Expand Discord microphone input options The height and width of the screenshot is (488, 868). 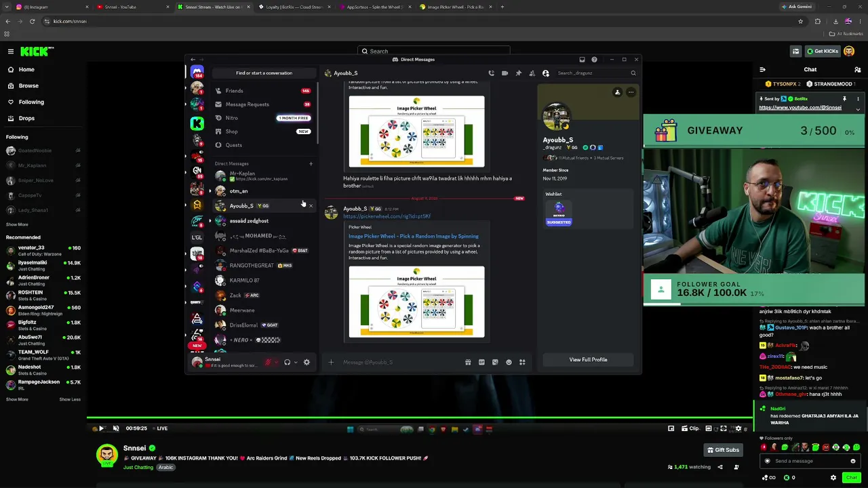276,362
